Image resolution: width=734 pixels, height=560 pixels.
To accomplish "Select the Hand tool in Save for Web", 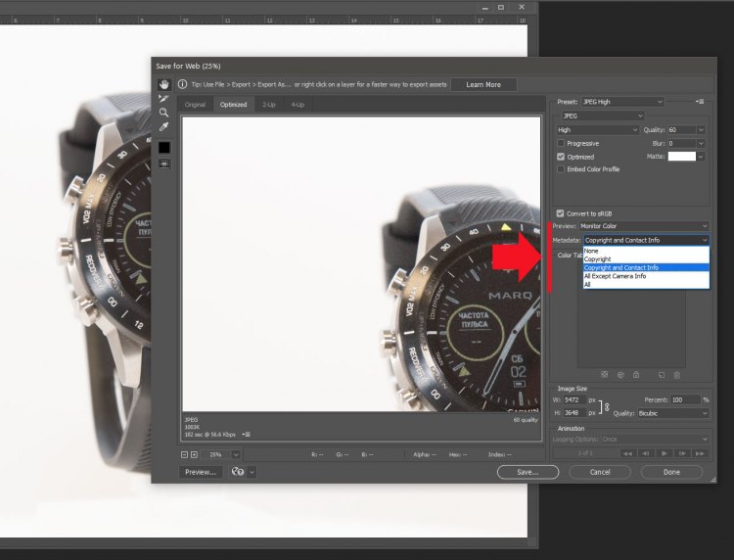I will [x=163, y=84].
